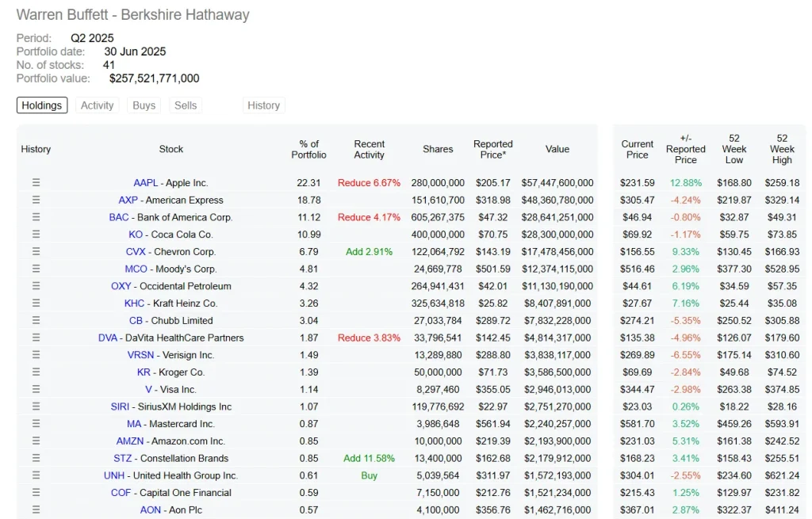Screen dimensions: 812x519
Task: Visit the MCO ticker link
Action: click(x=136, y=269)
